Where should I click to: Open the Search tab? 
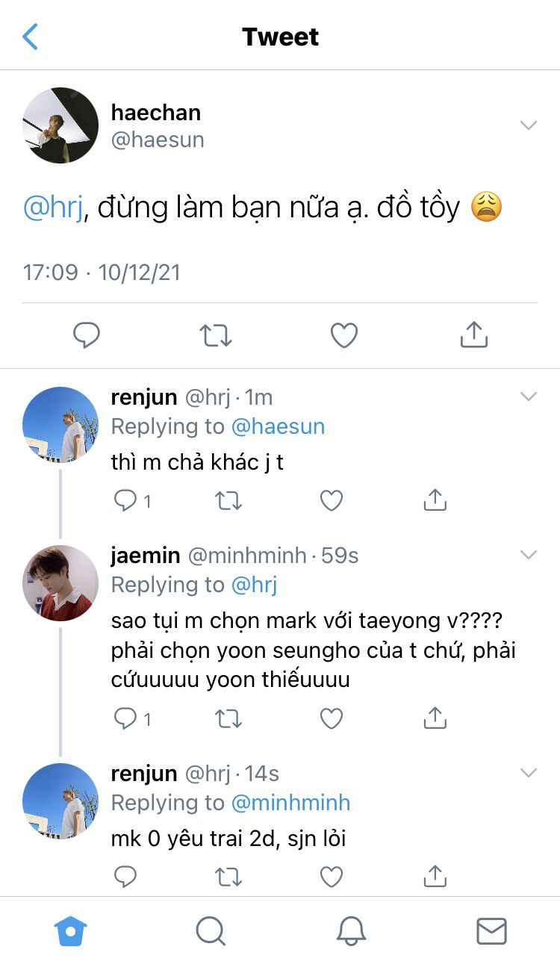click(x=211, y=931)
